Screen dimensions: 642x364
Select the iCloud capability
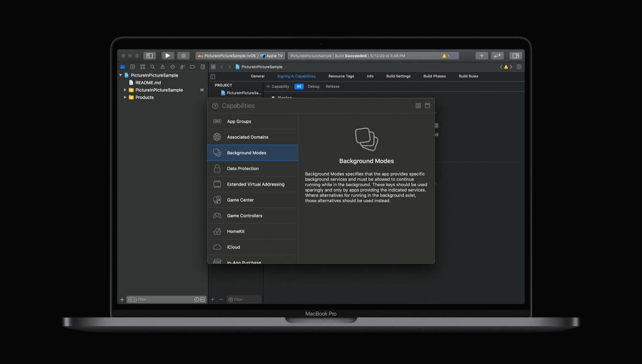pos(253,247)
